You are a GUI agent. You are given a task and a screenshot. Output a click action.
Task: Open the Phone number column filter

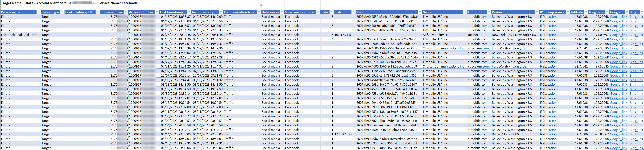[x=126, y=12]
